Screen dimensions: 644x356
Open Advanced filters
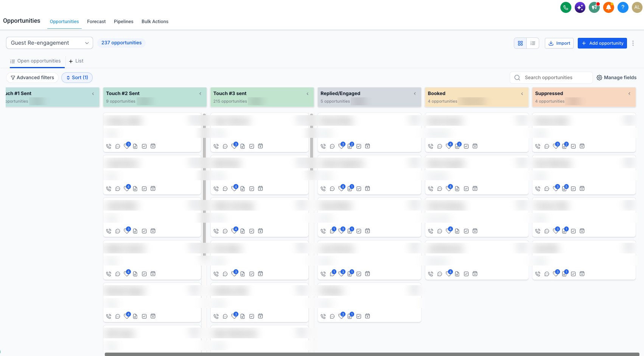32,78
